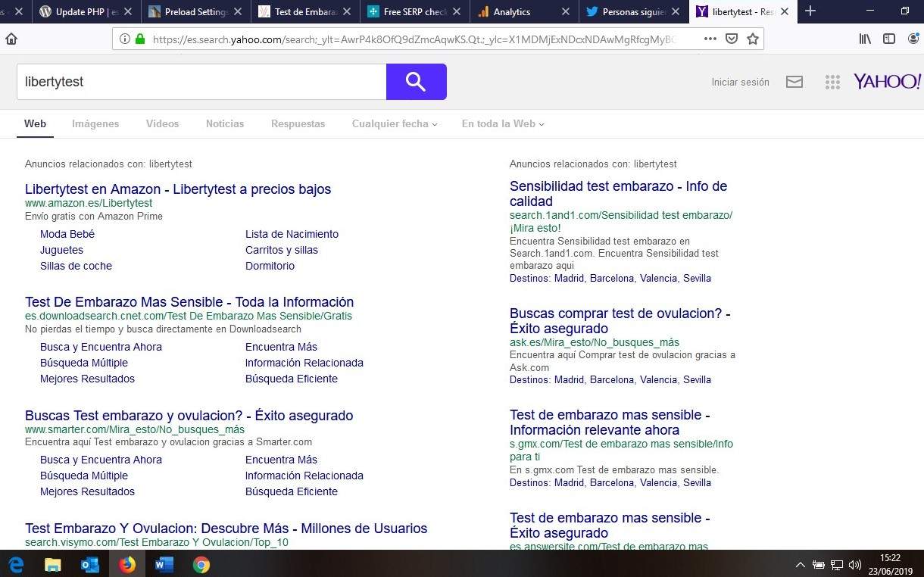The image size is (924, 577).
Task: Click the Yahoo! logo
Action: click(x=887, y=81)
